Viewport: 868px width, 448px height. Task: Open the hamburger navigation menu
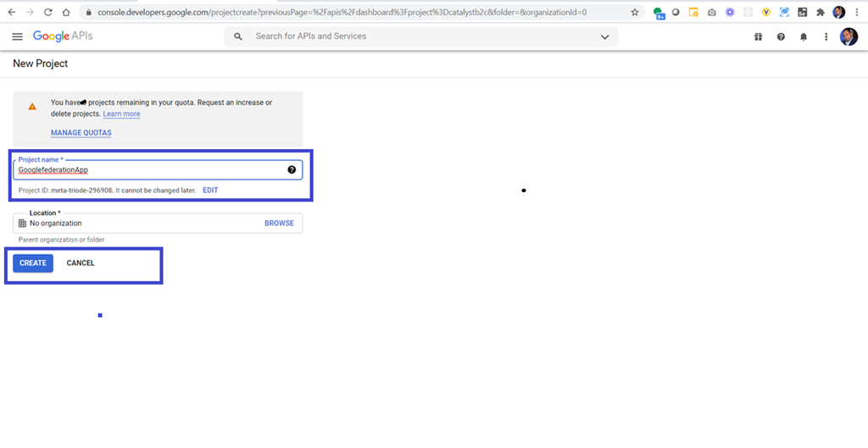pyautogui.click(x=17, y=36)
